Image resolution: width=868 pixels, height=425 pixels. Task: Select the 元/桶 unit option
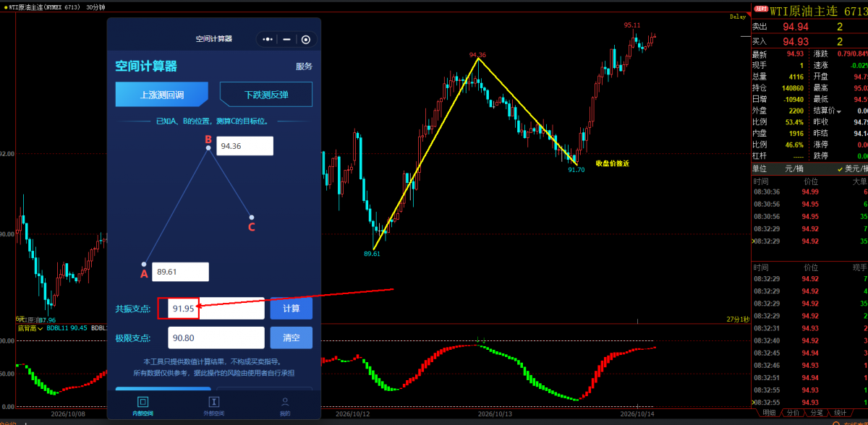tap(793, 168)
